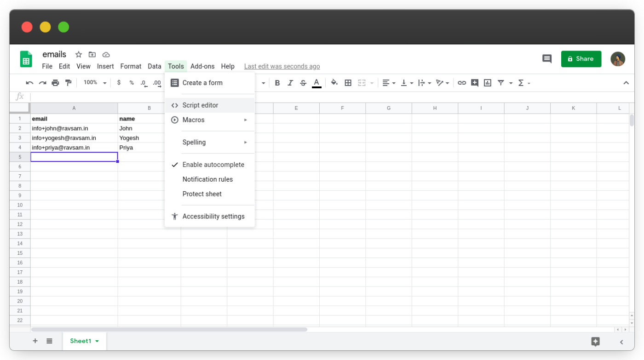Open the Last edit history link

click(282, 66)
